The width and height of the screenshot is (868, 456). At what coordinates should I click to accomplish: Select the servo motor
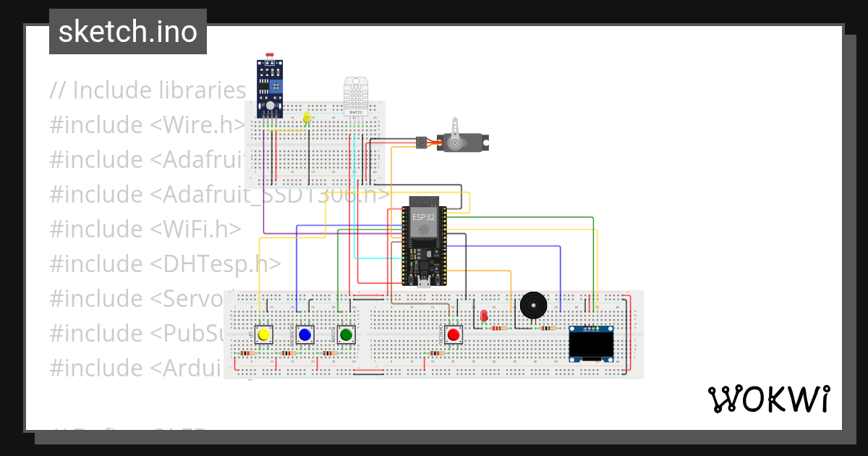coord(463,141)
